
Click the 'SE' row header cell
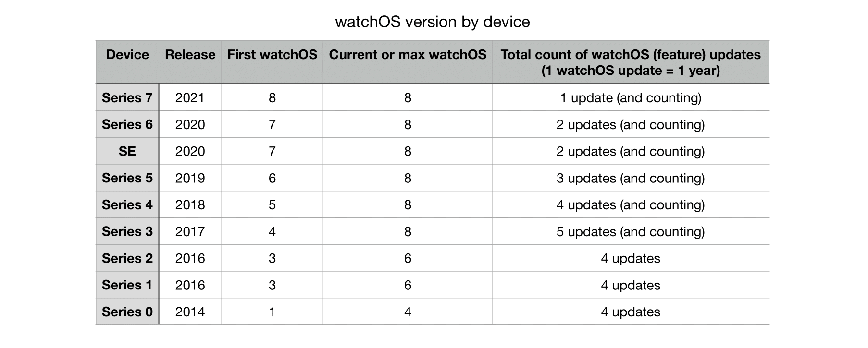127,151
